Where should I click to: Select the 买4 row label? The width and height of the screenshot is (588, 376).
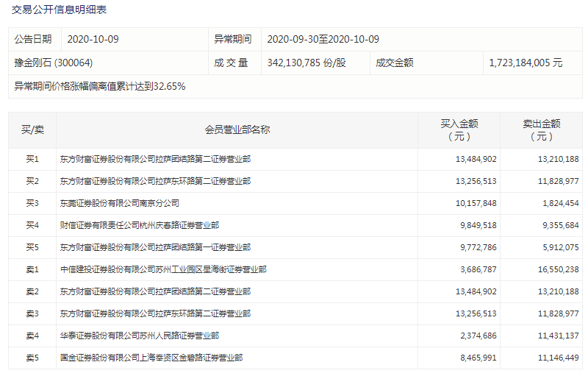[32, 225]
